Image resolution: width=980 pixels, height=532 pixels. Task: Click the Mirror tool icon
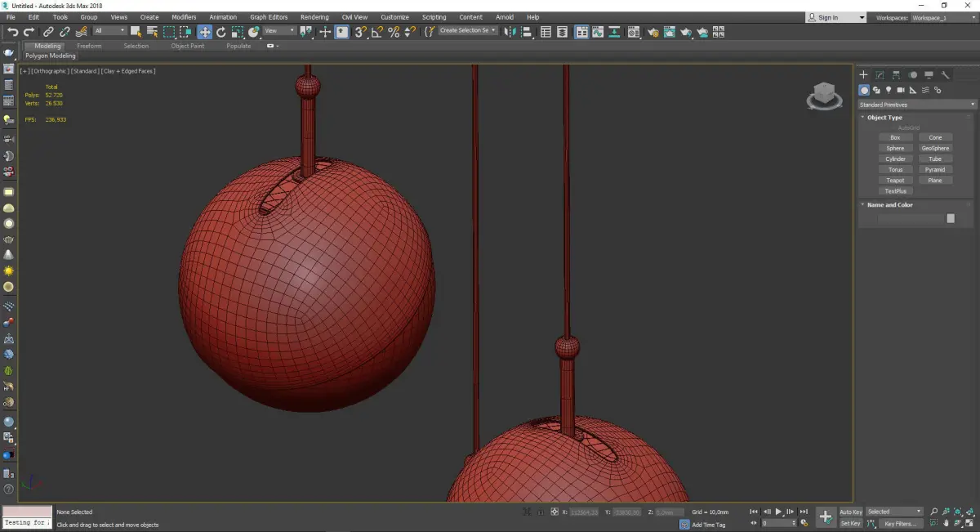tap(510, 32)
